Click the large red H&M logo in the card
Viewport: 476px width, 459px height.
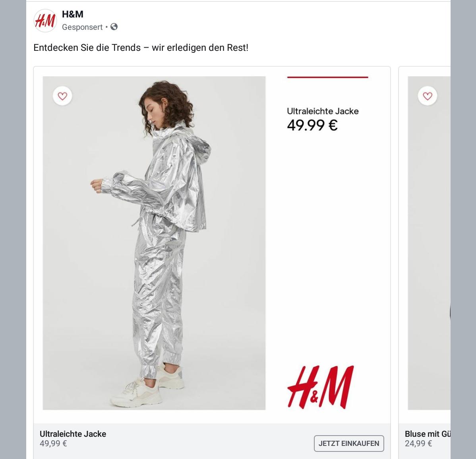click(321, 387)
